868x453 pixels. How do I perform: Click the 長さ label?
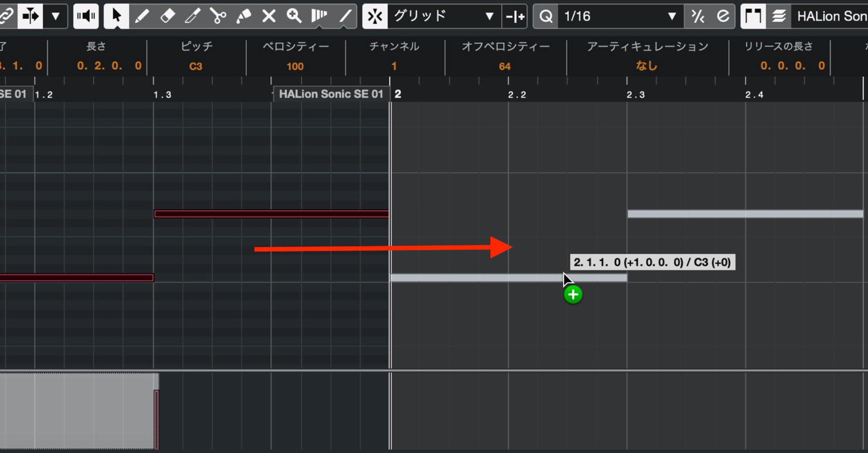coord(96,46)
